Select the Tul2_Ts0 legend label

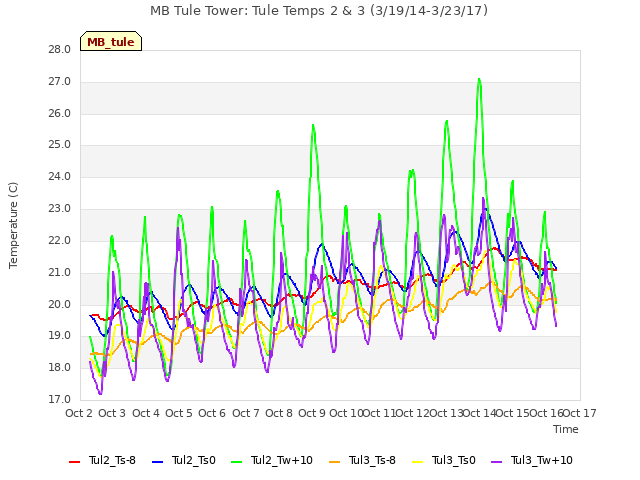click(x=193, y=460)
